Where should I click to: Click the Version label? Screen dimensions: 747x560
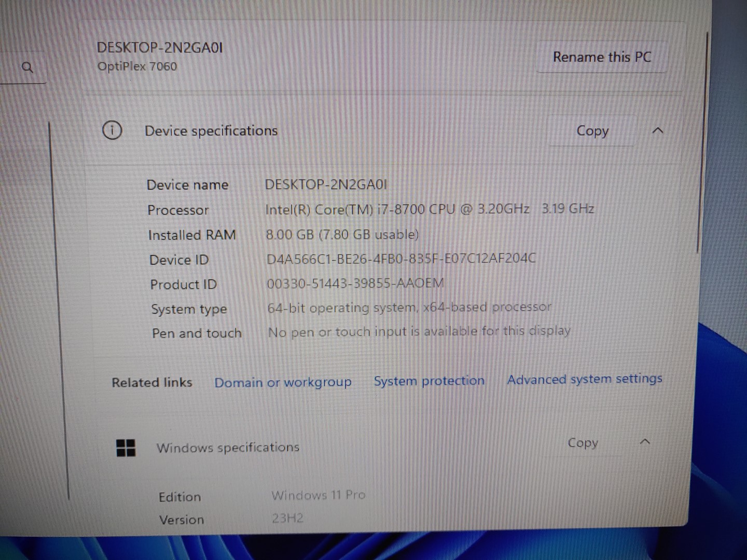[182, 520]
